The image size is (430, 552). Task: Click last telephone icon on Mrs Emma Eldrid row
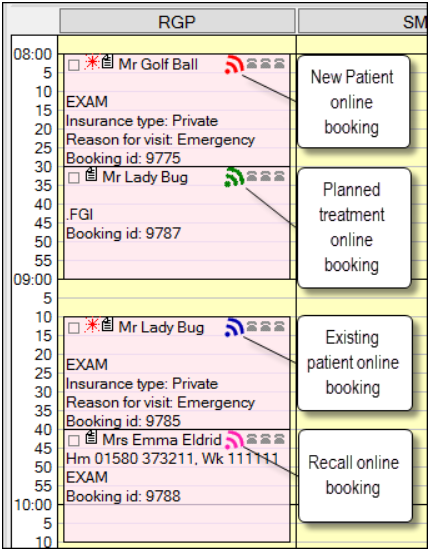click(279, 439)
